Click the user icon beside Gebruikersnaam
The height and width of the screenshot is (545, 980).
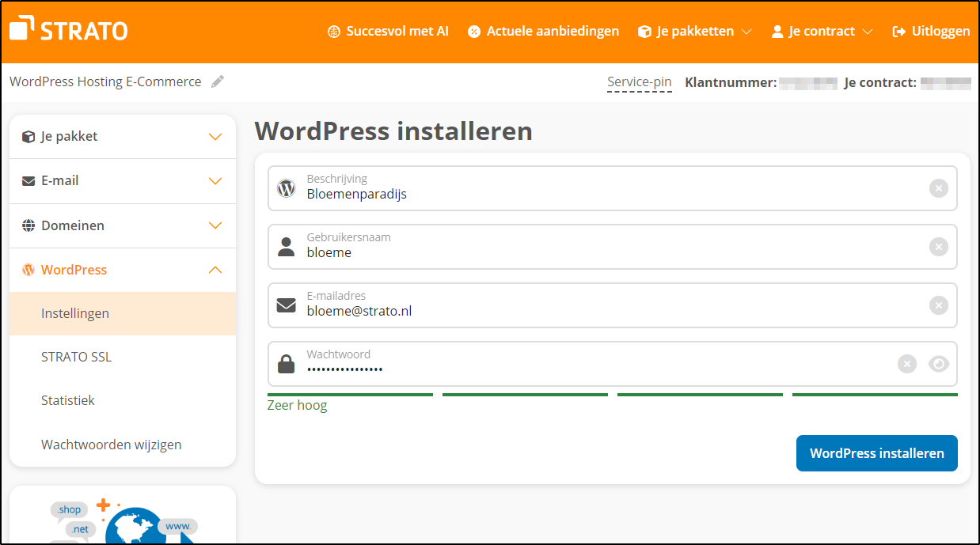286,247
